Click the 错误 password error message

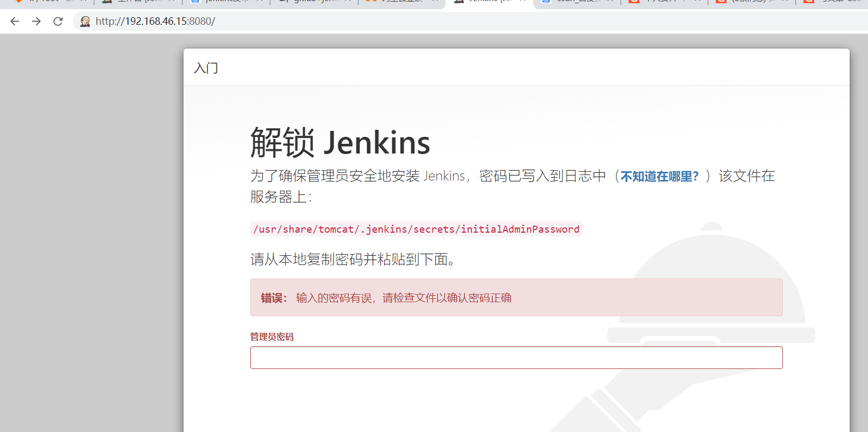coord(516,297)
